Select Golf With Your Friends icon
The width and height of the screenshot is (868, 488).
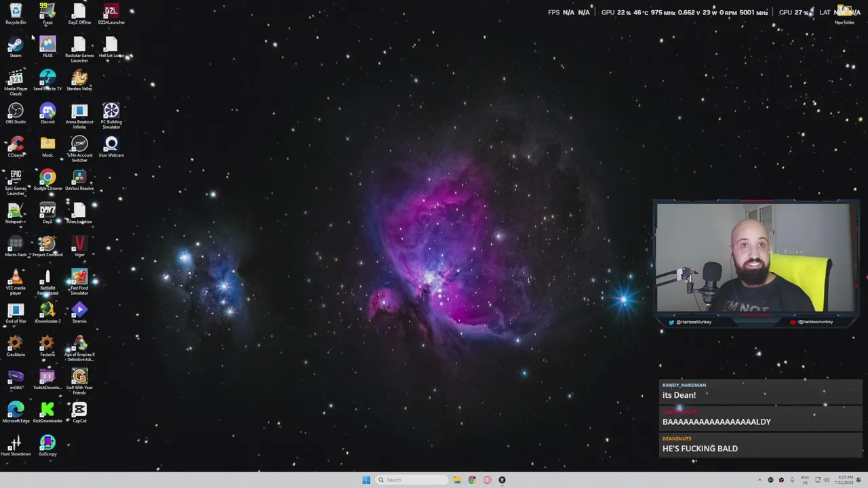click(79, 382)
